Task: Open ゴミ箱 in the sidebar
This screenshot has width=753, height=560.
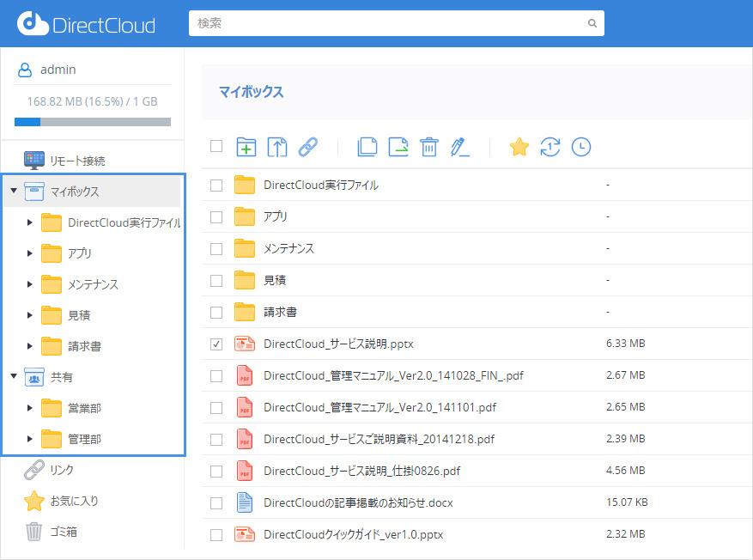Action: (64, 532)
